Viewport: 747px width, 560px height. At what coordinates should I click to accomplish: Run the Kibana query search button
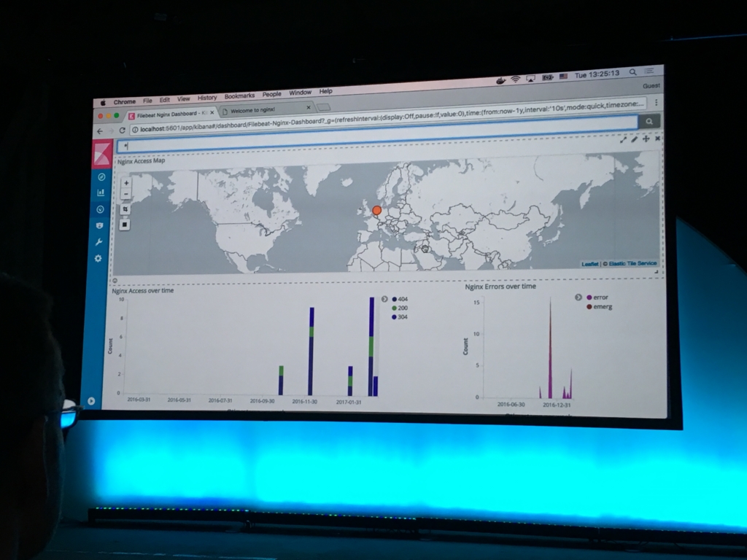pyautogui.click(x=649, y=122)
